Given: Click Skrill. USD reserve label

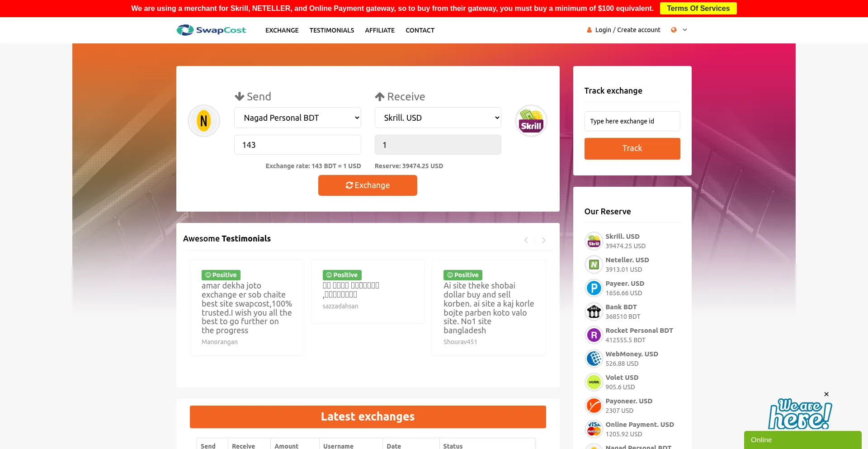Looking at the screenshot, I should (622, 236).
